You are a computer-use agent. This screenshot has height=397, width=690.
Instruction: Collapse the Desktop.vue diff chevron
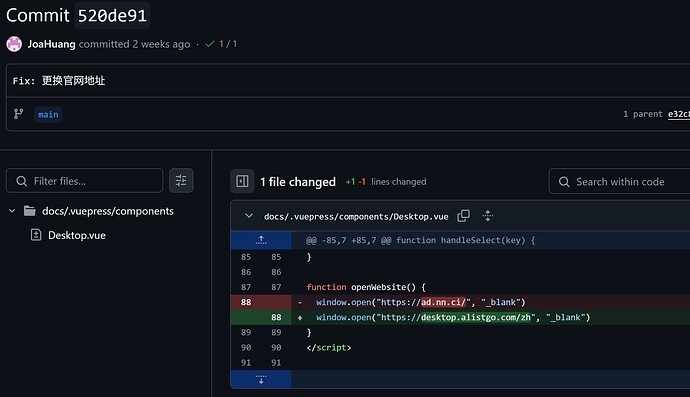click(249, 216)
